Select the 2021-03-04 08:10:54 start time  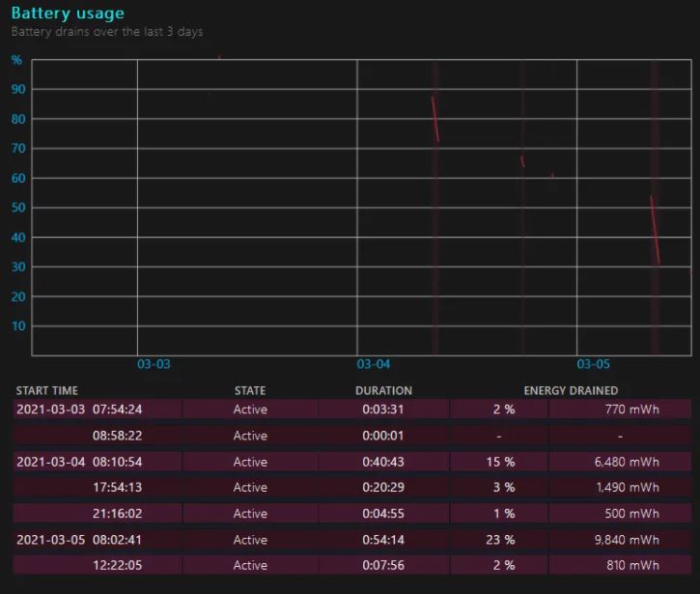click(79, 462)
